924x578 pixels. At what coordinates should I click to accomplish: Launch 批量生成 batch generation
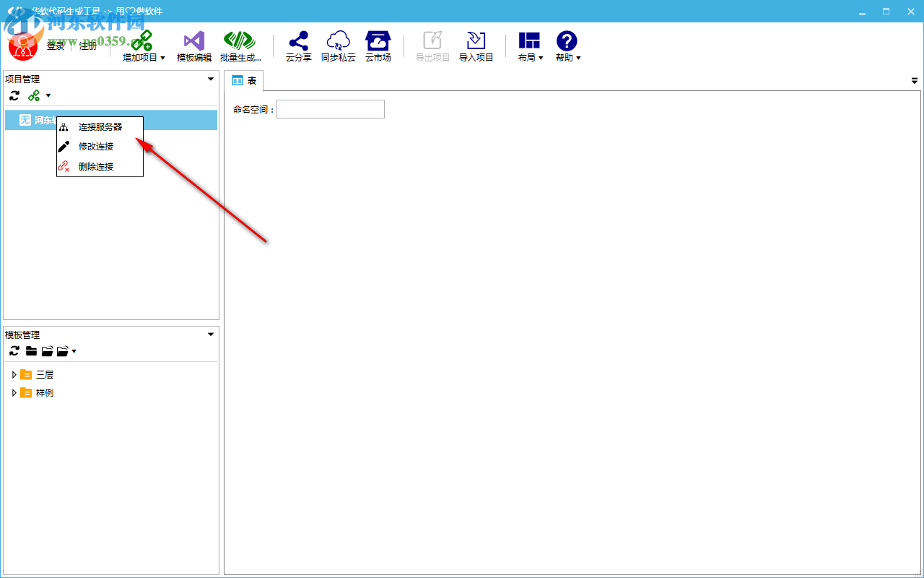(x=240, y=47)
